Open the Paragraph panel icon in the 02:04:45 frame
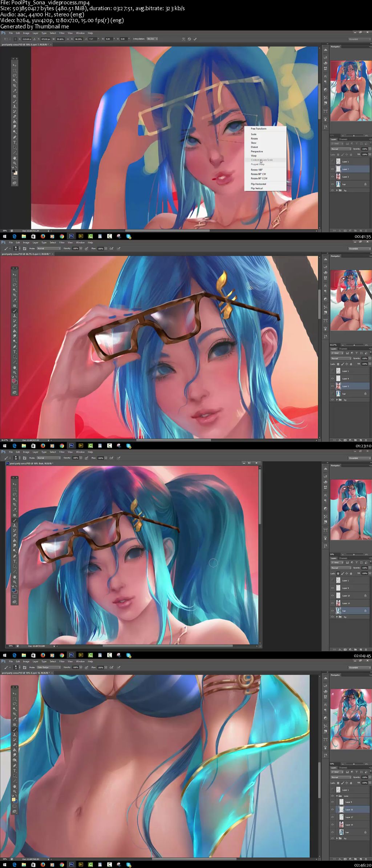The image size is (372, 868). pos(325,500)
